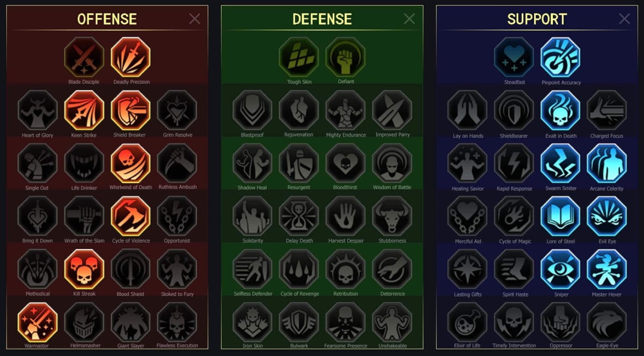Viewport: 644px width, 356px height.
Task: Select the Master Hexer mastery
Action: pyautogui.click(x=607, y=269)
